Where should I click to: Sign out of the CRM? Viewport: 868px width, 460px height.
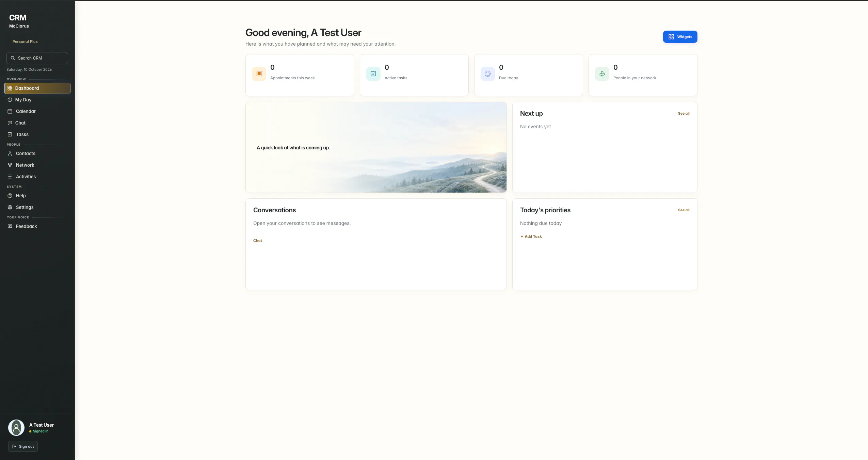(x=23, y=446)
